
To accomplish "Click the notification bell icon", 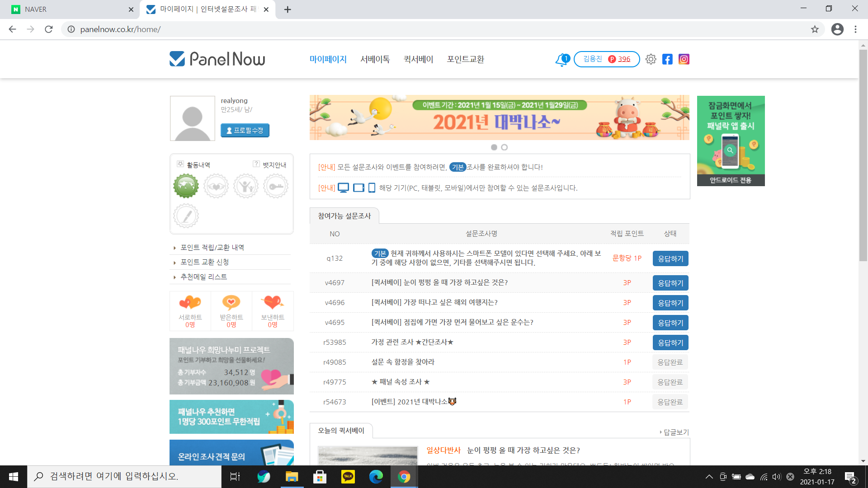I will [561, 60].
